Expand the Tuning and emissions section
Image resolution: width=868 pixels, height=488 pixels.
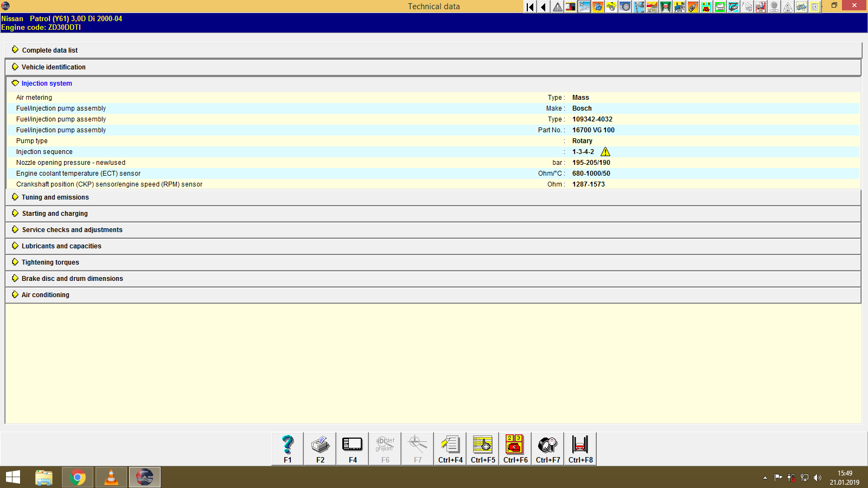(x=55, y=197)
